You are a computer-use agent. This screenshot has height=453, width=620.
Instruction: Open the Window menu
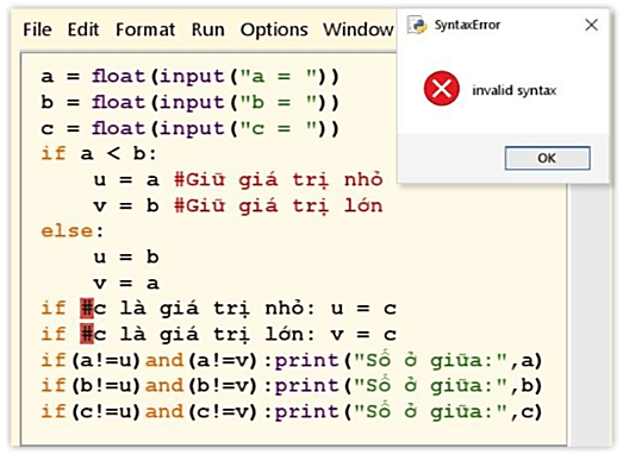tap(358, 29)
